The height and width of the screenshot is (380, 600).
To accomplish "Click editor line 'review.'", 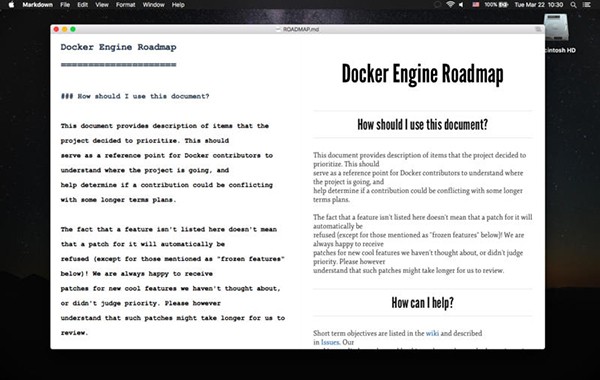I will pyautogui.click(x=74, y=333).
